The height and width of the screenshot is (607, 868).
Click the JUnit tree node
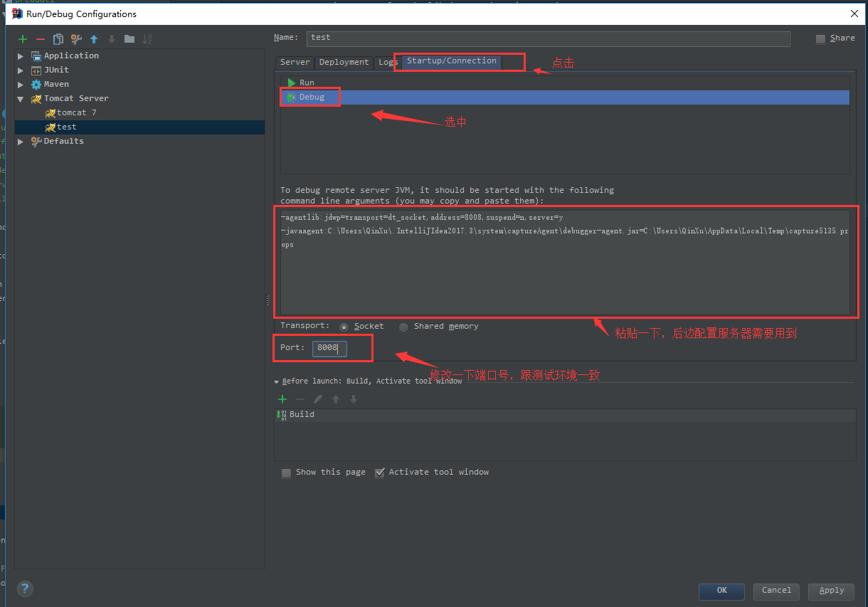(x=56, y=70)
